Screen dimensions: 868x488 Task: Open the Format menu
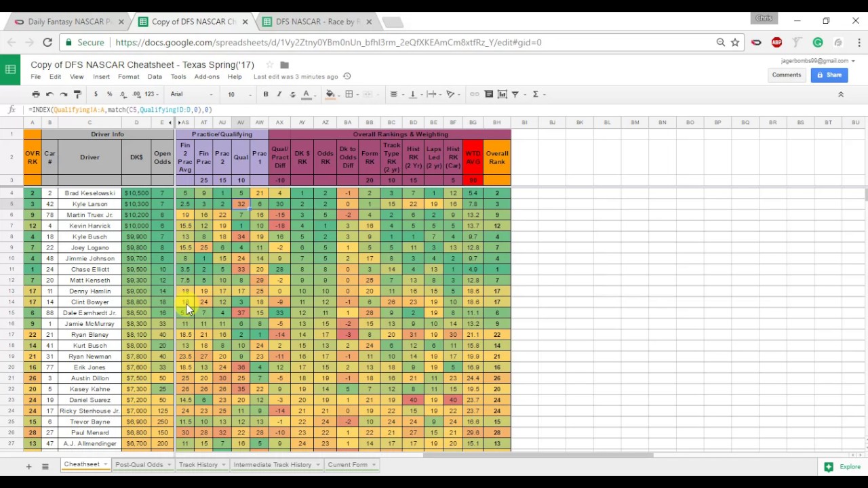point(128,77)
